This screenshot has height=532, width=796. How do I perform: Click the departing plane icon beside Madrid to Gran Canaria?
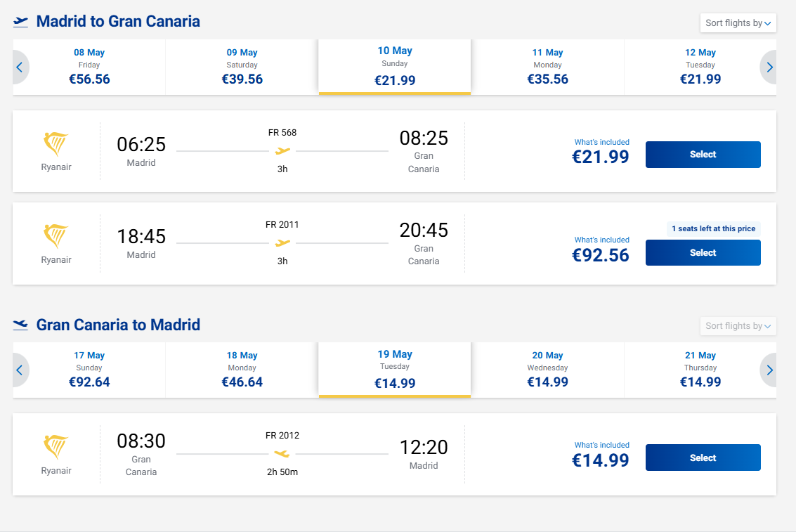pos(21,21)
